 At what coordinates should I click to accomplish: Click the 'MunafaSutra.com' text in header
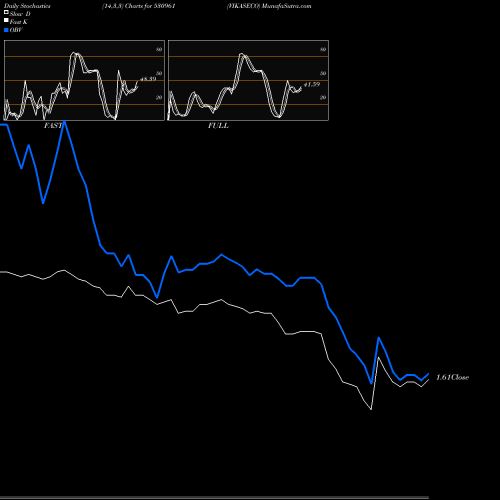287,6
